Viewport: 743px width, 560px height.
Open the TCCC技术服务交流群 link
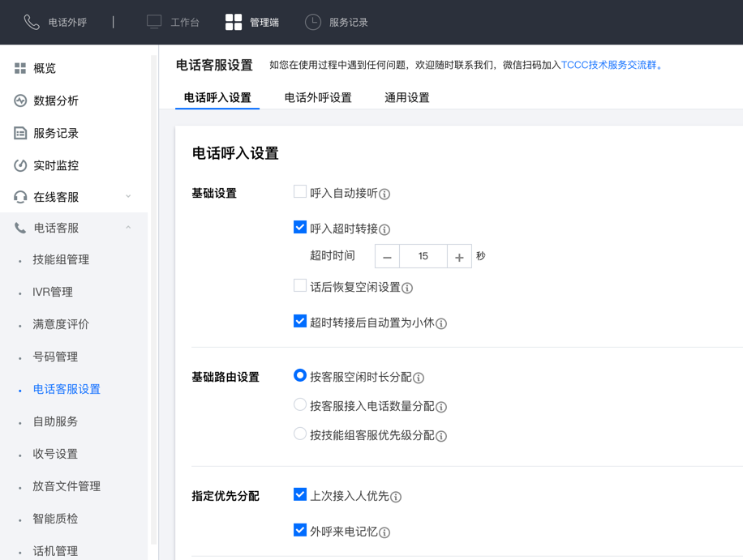click(609, 65)
